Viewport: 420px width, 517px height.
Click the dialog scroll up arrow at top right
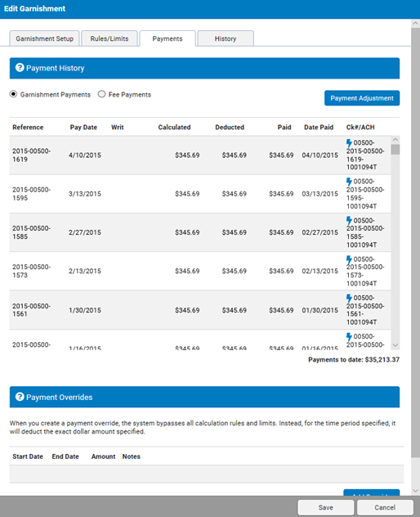tap(415, 24)
